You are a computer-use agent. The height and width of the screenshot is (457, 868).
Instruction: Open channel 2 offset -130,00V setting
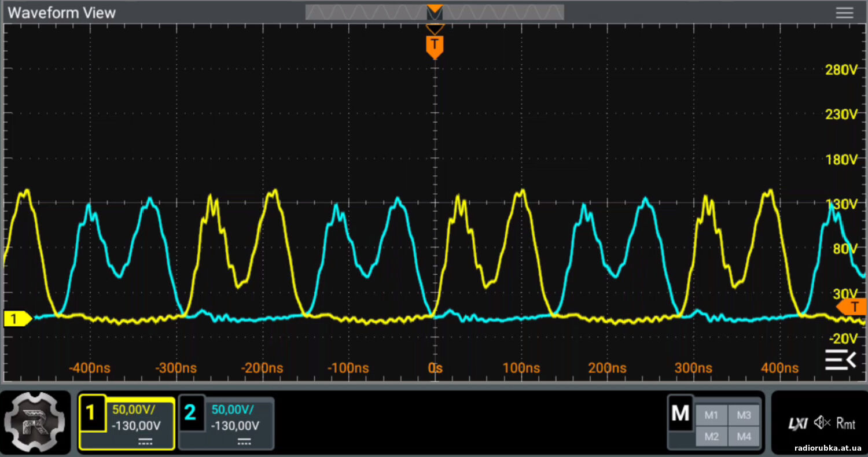tap(235, 426)
